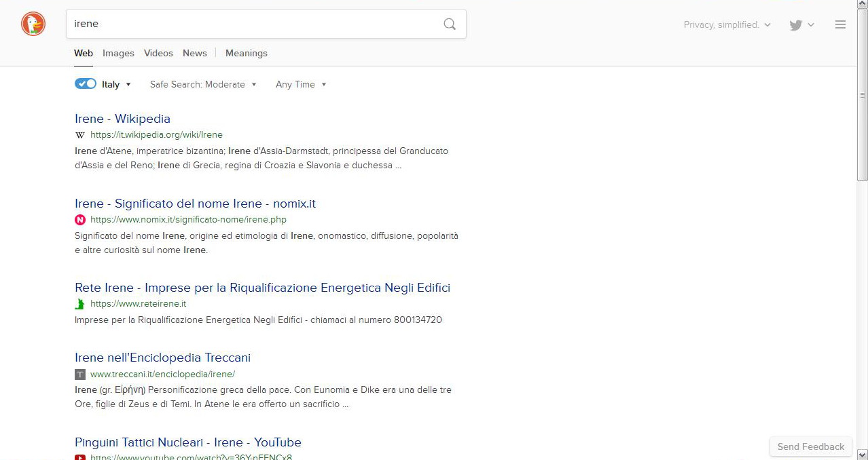Click the nomix.it significato-nome URL
This screenshot has width=868, height=460.
coord(188,220)
